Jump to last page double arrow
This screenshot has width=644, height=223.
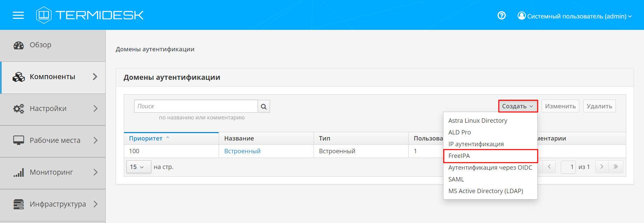616,167
